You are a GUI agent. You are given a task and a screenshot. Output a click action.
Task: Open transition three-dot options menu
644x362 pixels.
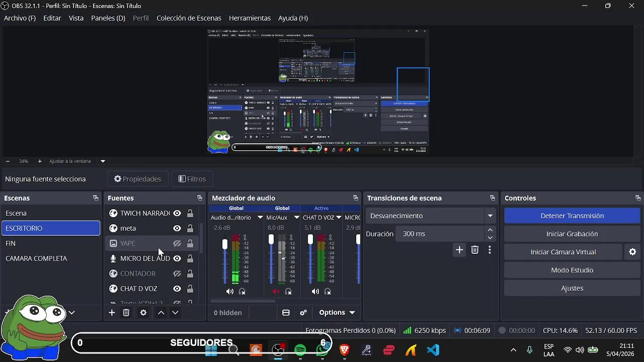click(x=490, y=250)
